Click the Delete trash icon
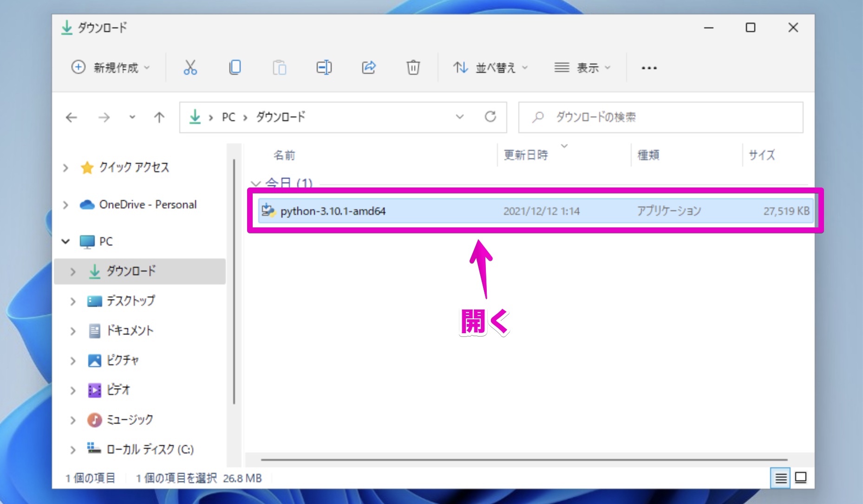The height and width of the screenshot is (504, 863). pos(412,67)
